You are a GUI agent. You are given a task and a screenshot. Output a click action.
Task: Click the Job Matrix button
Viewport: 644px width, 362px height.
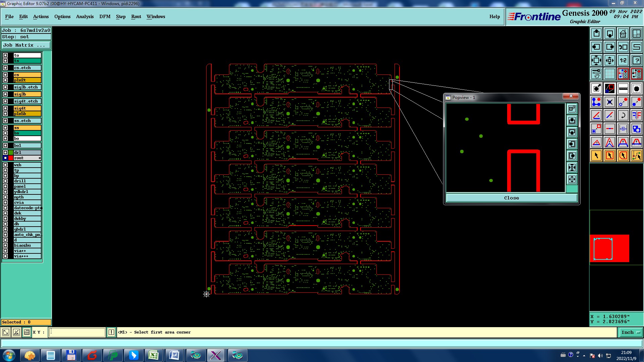pos(26,45)
